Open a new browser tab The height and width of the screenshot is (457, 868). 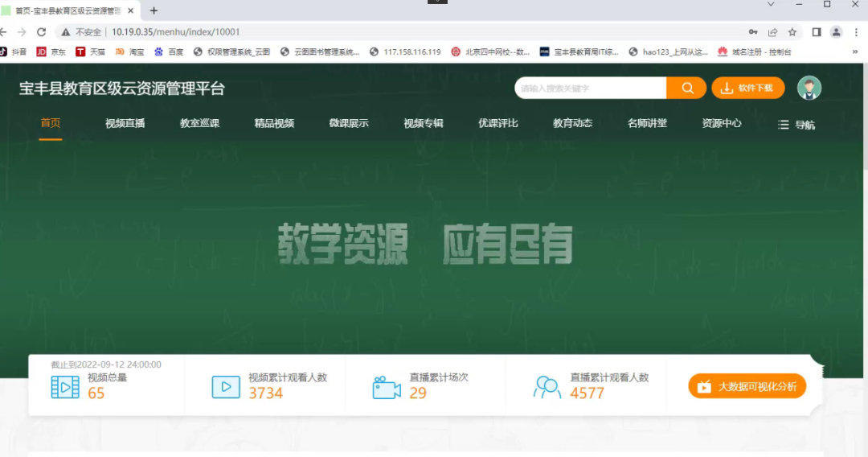pyautogui.click(x=154, y=10)
